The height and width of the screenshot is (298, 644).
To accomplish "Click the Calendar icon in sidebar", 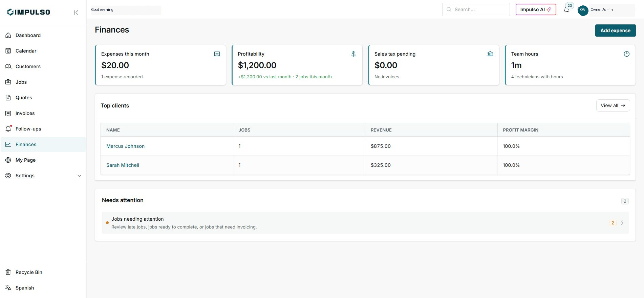I will tap(8, 51).
